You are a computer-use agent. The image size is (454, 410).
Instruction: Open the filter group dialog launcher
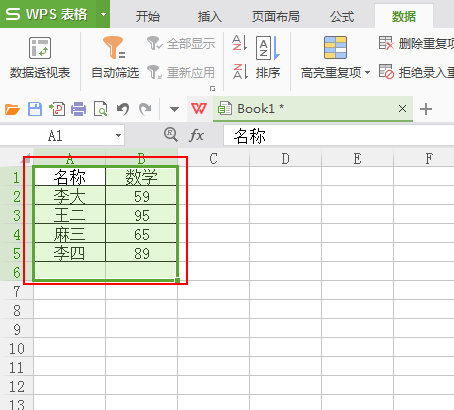pos(212,88)
